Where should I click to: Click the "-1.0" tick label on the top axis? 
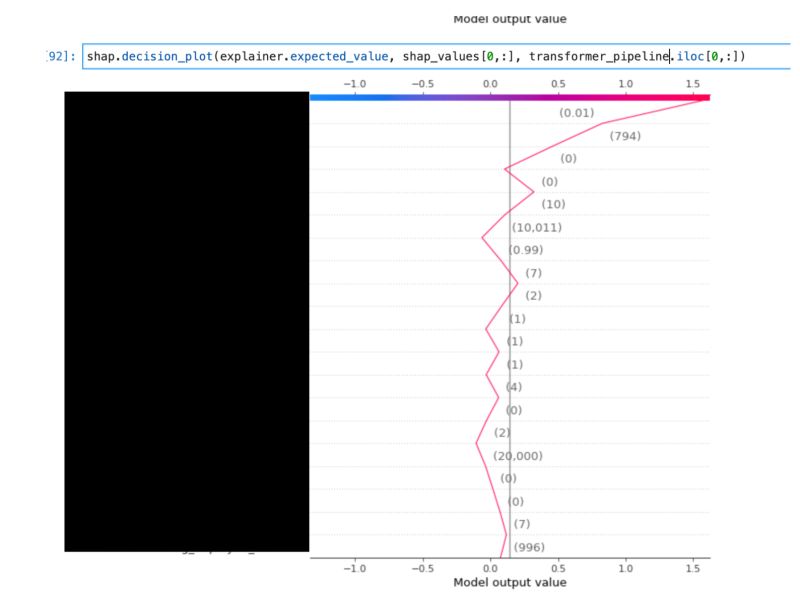tap(356, 84)
